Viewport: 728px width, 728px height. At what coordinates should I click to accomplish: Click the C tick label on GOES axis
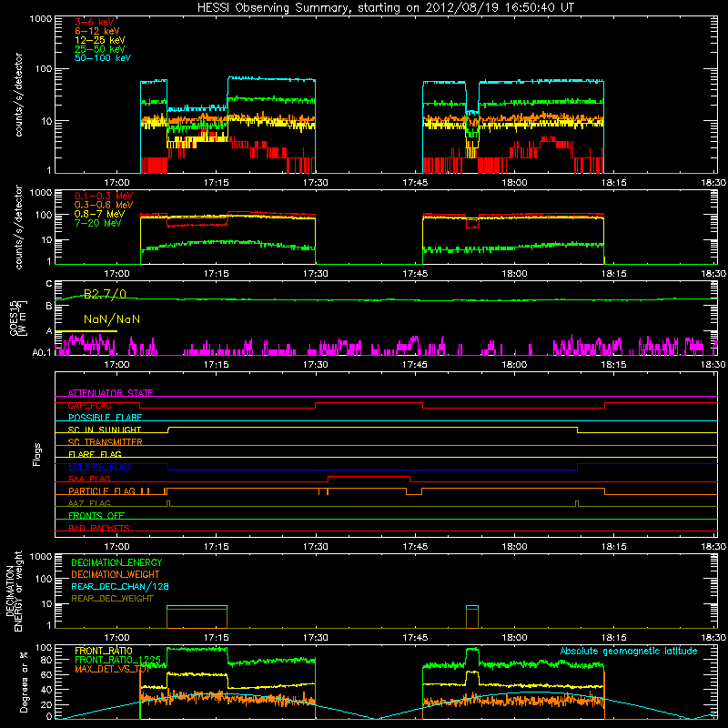(49, 284)
